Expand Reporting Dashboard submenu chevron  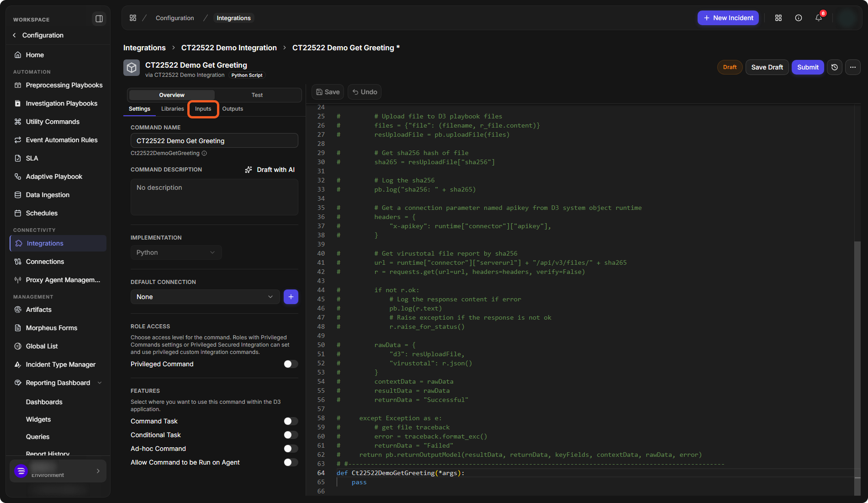(x=100, y=383)
